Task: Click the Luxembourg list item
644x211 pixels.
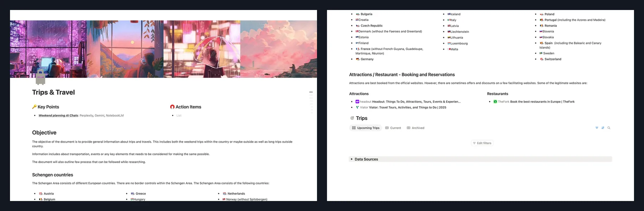Action: click(x=457, y=44)
